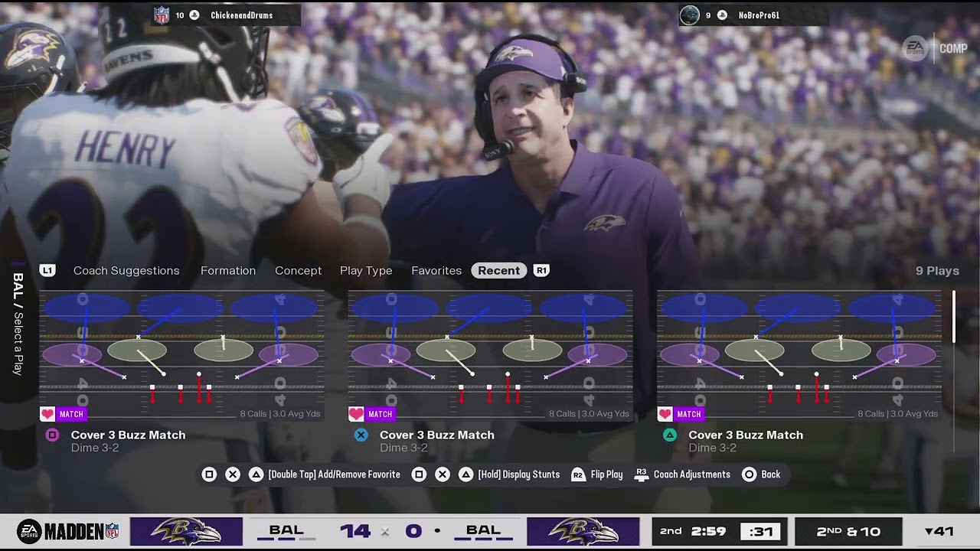Click the L1 shoulder button icon

[47, 270]
